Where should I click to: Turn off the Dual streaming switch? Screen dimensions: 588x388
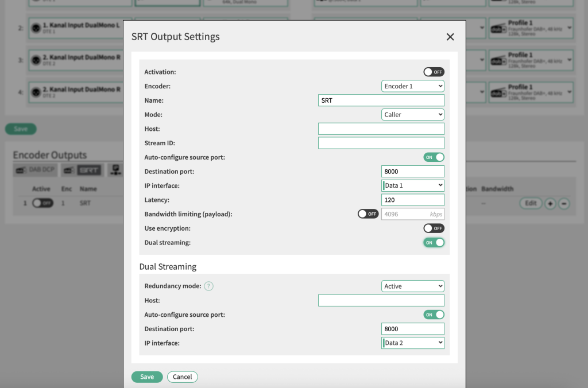click(434, 243)
